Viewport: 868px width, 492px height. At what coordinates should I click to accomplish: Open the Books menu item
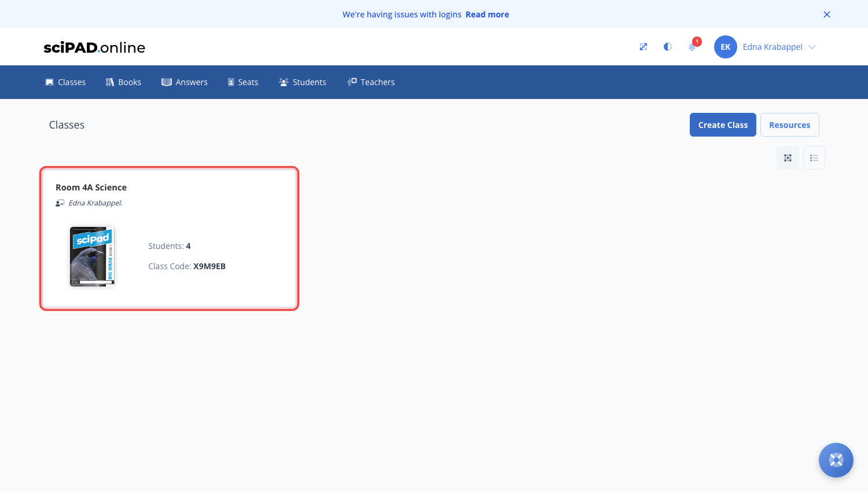123,82
